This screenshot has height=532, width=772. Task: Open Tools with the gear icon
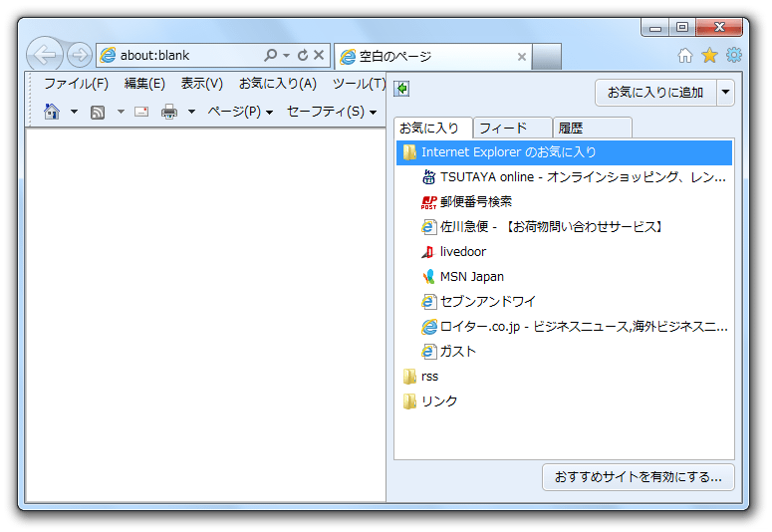point(733,55)
